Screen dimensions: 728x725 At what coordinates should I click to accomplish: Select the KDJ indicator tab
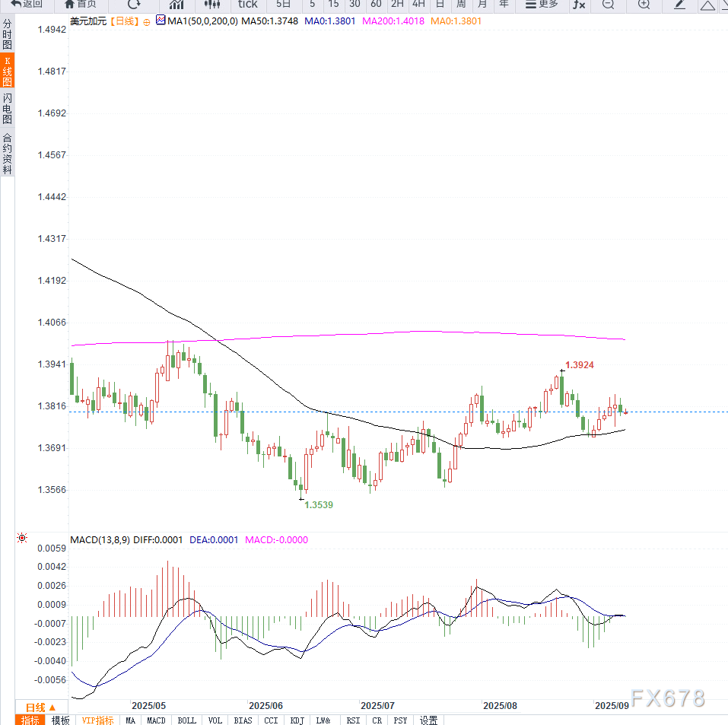pos(297,720)
